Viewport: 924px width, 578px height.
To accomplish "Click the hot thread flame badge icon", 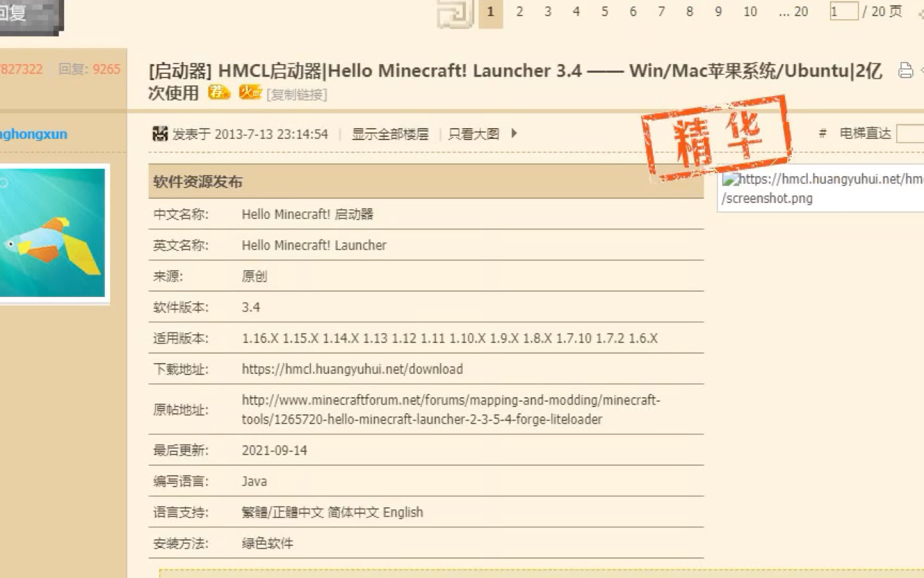I will point(250,93).
